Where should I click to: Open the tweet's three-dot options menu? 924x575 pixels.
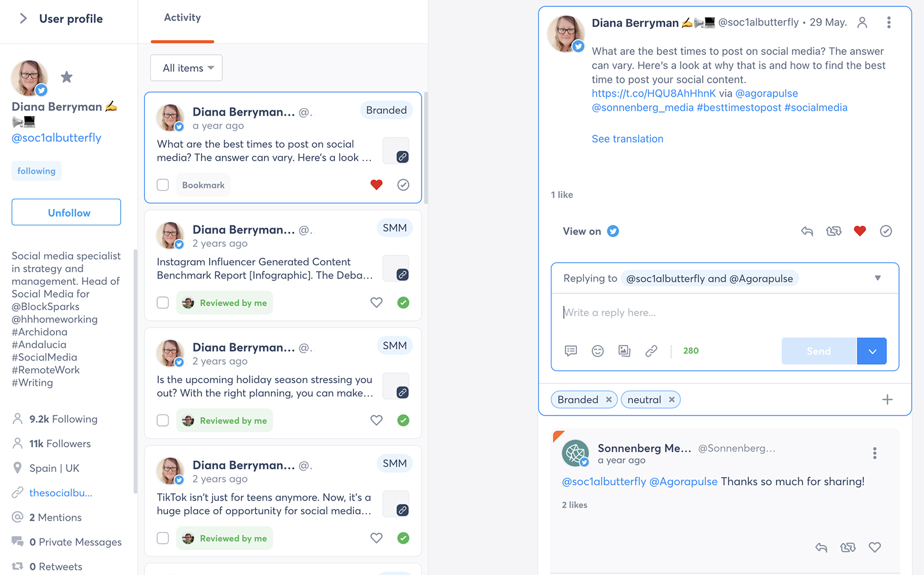click(x=889, y=23)
